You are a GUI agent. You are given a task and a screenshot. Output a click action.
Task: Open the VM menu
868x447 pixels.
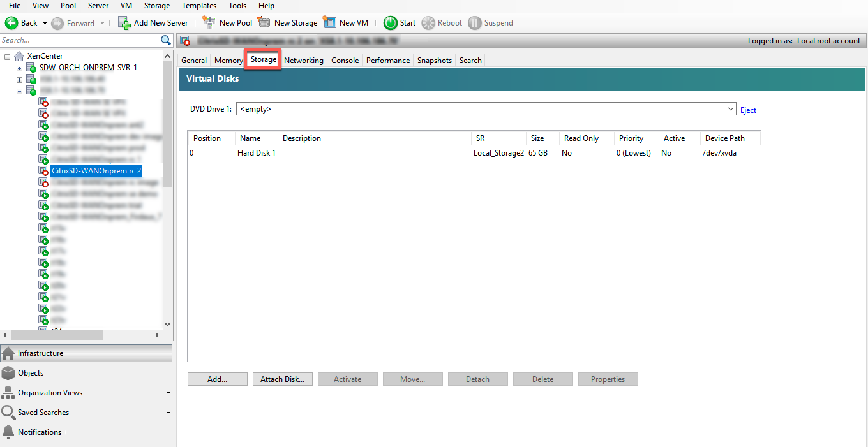point(126,6)
